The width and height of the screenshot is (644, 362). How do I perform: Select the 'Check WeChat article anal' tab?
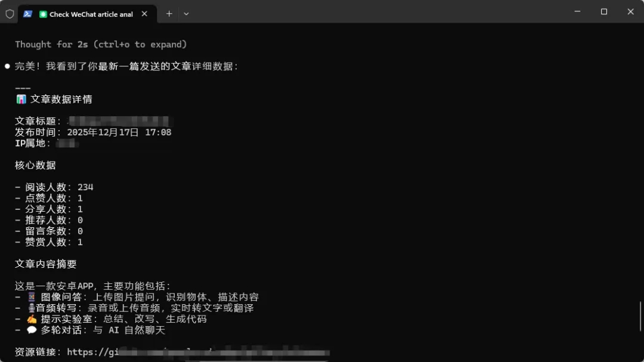point(87,14)
